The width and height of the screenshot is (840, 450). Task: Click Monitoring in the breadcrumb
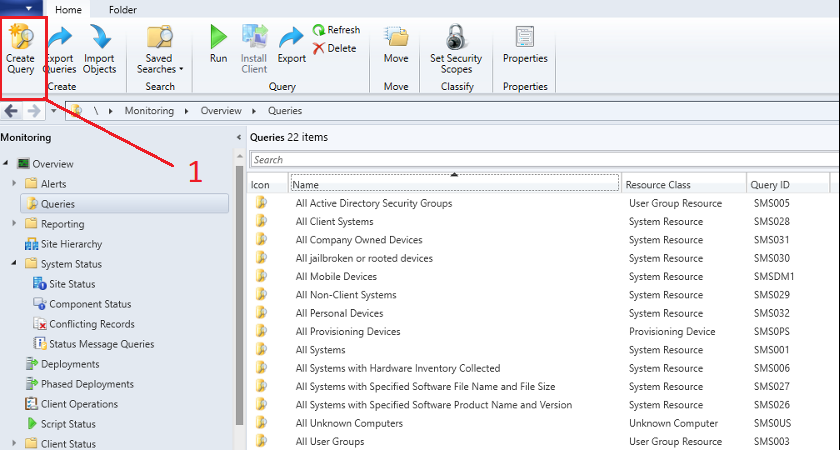[149, 111]
